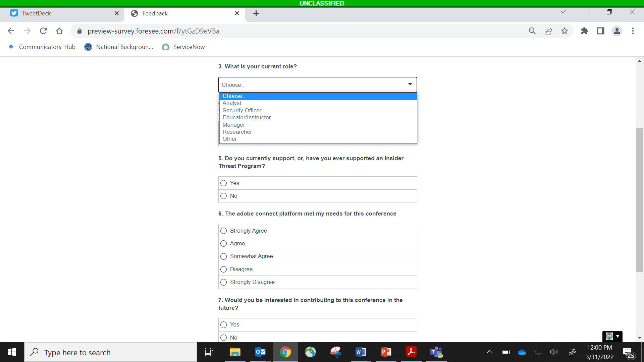This screenshot has width=644, height=362.
Task: Open the zoom magnifier icon in address bar
Action: 532,31
